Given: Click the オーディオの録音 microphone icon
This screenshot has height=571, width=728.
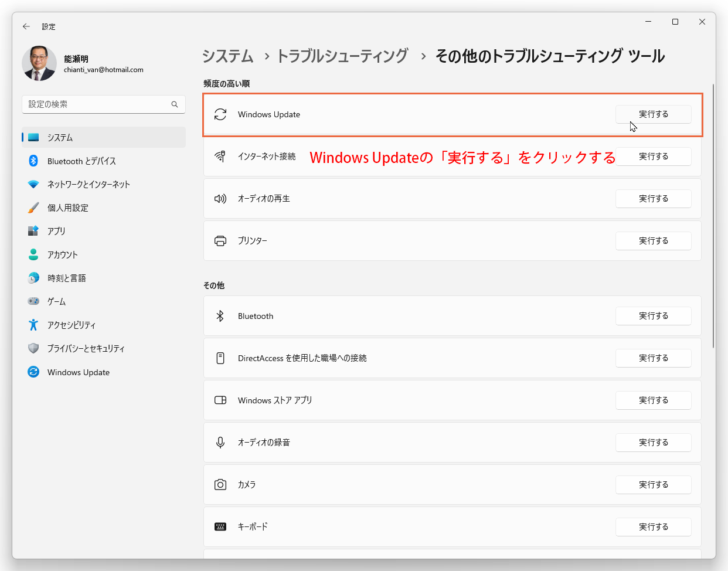Looking at the screenshot, I should coord(220,443).
